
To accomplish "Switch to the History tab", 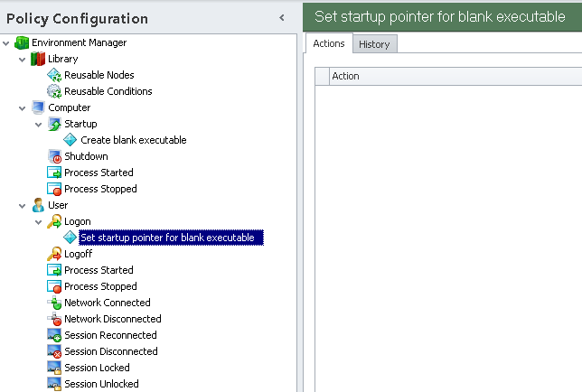I will [x=373, y=44].
